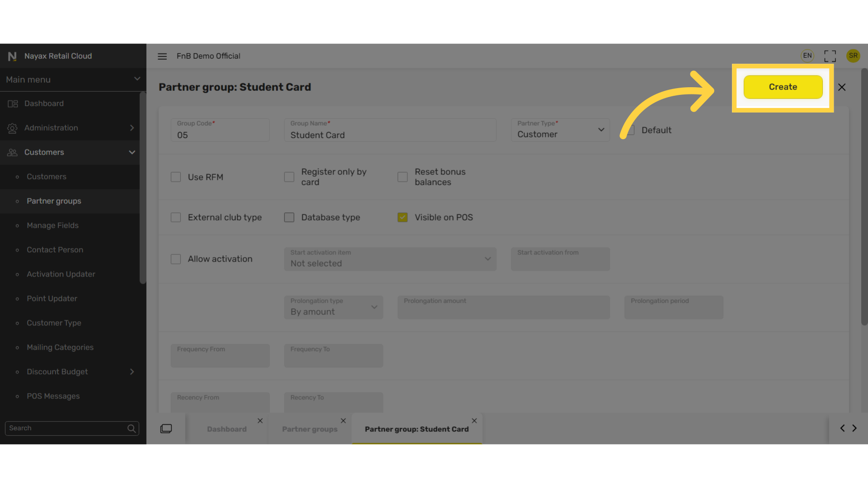Click the yellow Create button
Viewport: 868px width, 488px height.
point(783,87)
